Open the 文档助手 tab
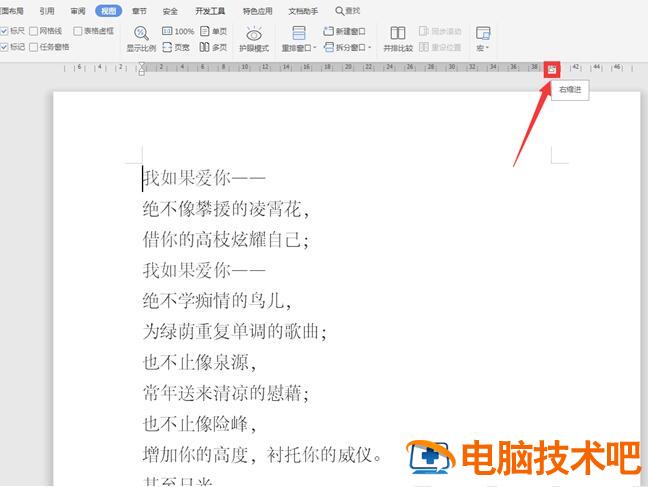Image resolution: width=648 pixels, height=487 pixels. click(303, 11)
